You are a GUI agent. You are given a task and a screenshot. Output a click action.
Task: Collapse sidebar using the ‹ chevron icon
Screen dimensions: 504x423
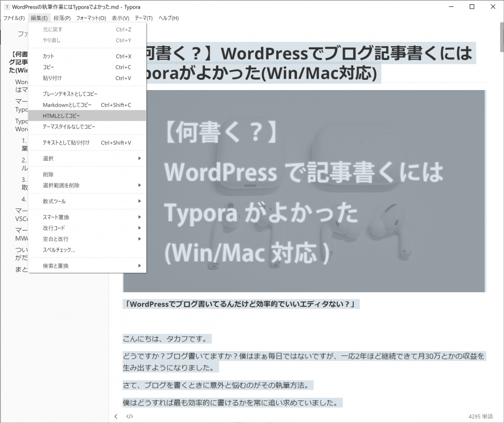[x=116, y=416]
